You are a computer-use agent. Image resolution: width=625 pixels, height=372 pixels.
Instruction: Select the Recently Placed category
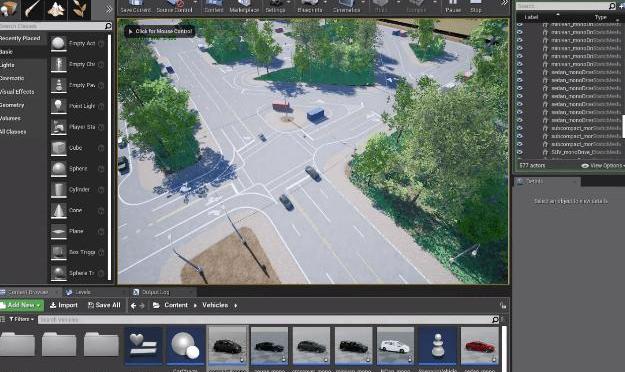(x=20, y=38)
